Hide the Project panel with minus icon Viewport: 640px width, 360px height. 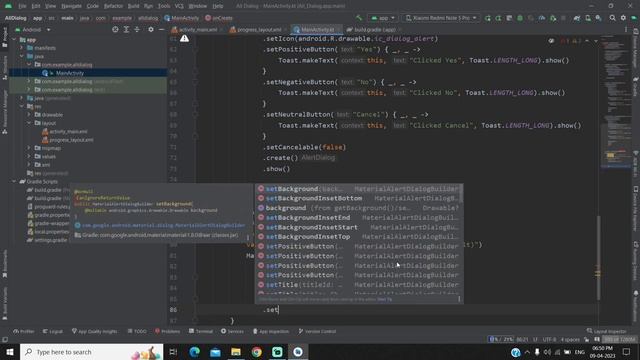point(162,29)
